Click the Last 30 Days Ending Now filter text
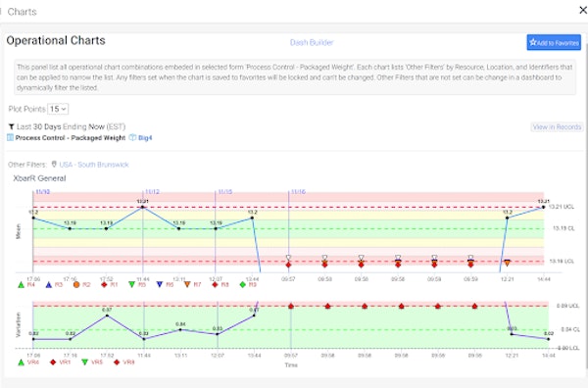588x388 pixels. pos(71,126)
